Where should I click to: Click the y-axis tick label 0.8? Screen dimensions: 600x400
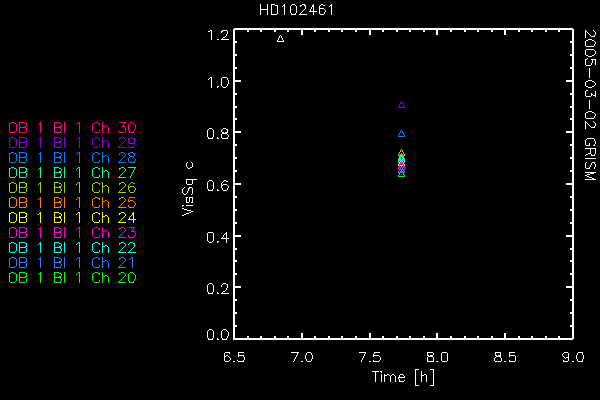click(218, 134)
